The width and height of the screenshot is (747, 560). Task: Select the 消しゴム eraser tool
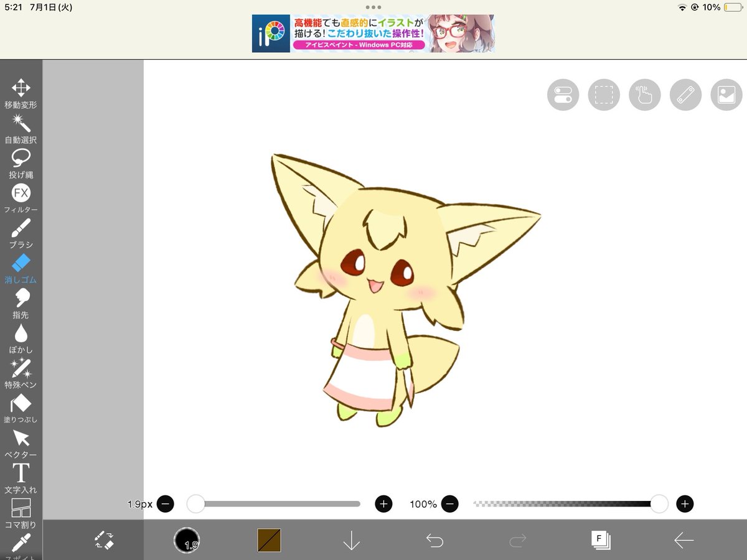[x=21, y=268]
